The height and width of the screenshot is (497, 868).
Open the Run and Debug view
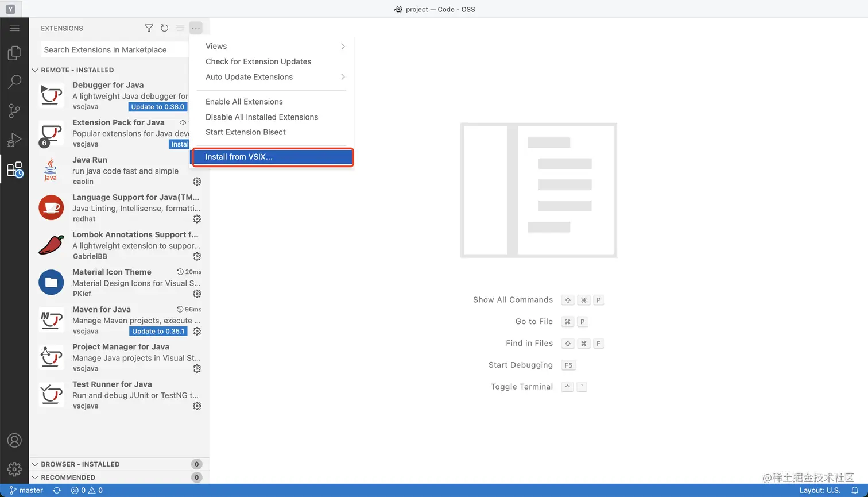(x=14, y=140)
